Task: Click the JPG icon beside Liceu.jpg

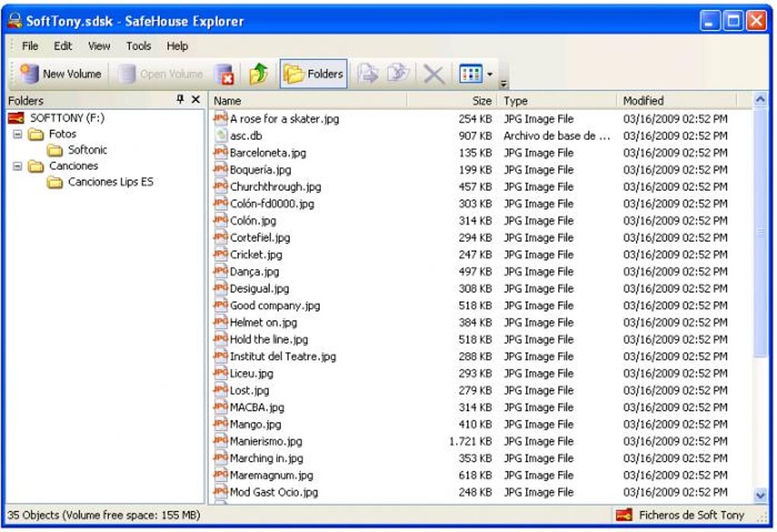Action: click(x=220, y=373)
